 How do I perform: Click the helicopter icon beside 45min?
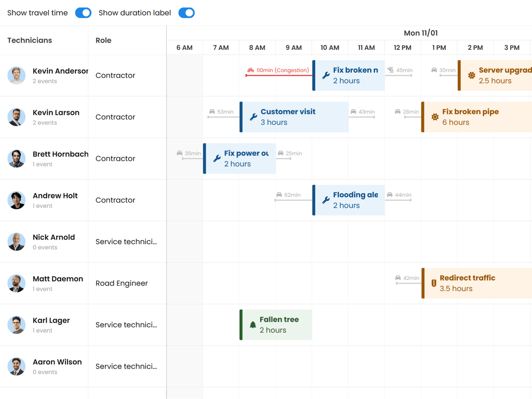(391, 70)
